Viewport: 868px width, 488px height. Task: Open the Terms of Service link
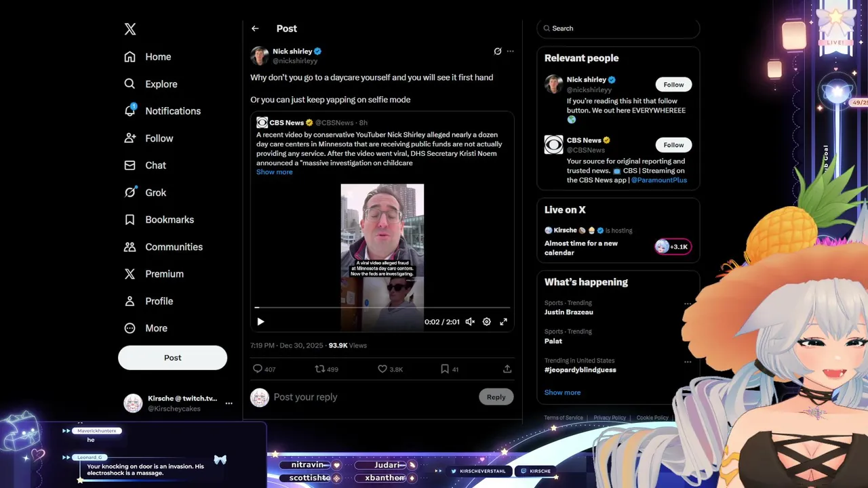point(564,418)
